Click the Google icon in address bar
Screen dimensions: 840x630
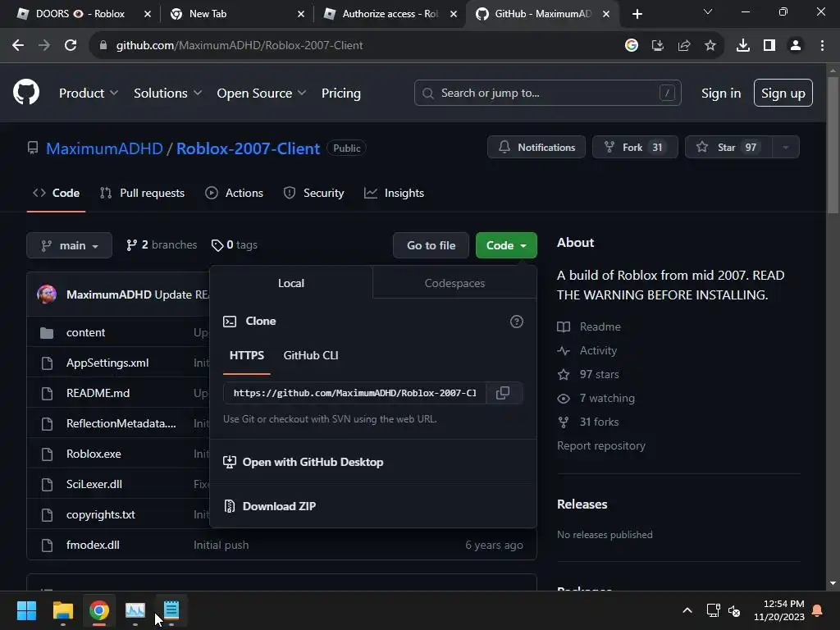coord(632,46)
